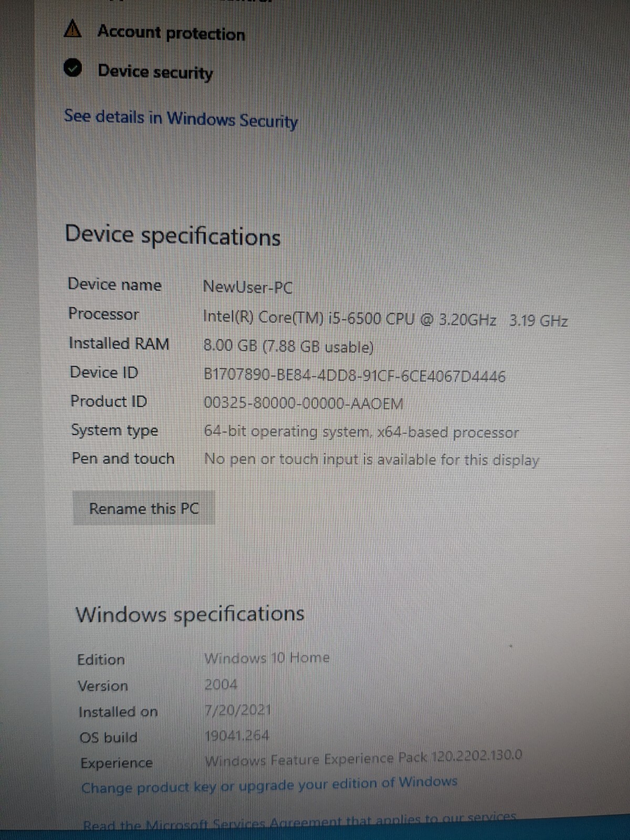
Task: Open Change product key or upgrade link
Action: pos(269,785)
